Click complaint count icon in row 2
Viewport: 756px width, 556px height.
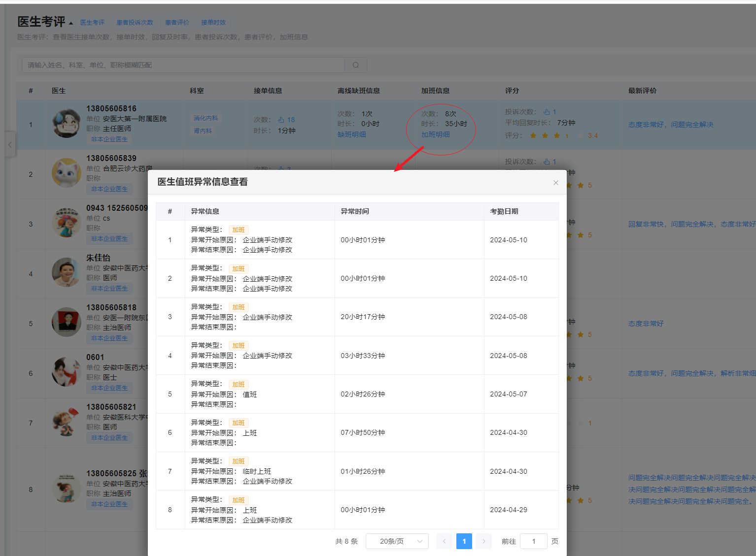547,162
